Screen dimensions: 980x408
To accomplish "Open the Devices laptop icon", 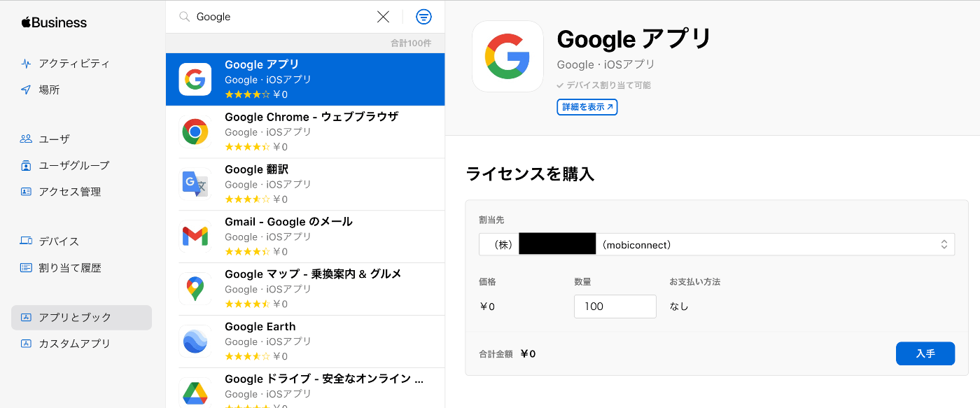I will 26,241.
